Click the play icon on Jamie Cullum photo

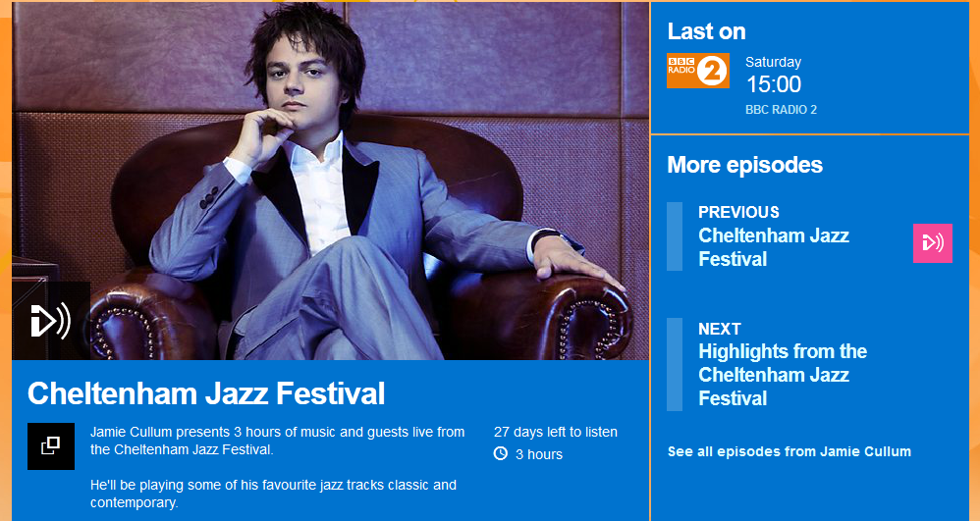[50, 321]
